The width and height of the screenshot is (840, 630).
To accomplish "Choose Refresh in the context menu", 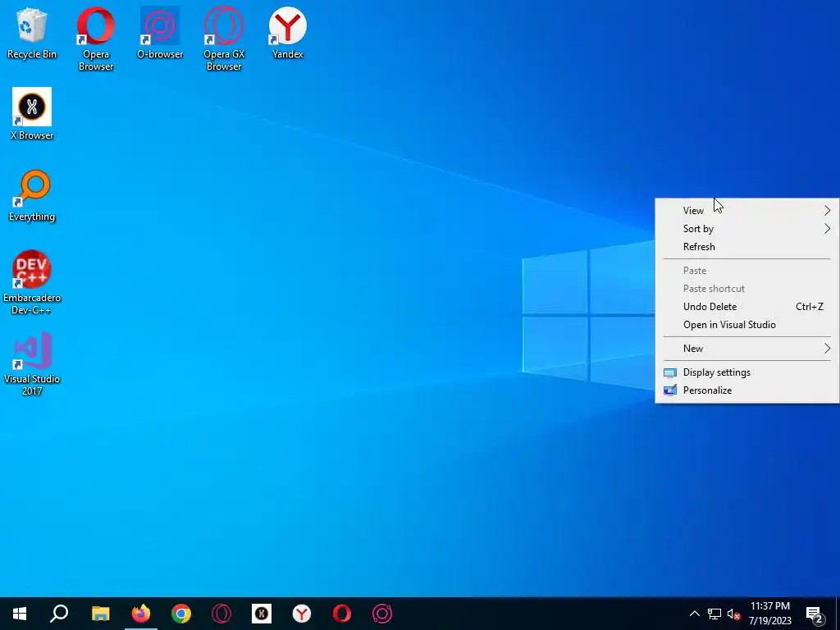I will point(746,247).
